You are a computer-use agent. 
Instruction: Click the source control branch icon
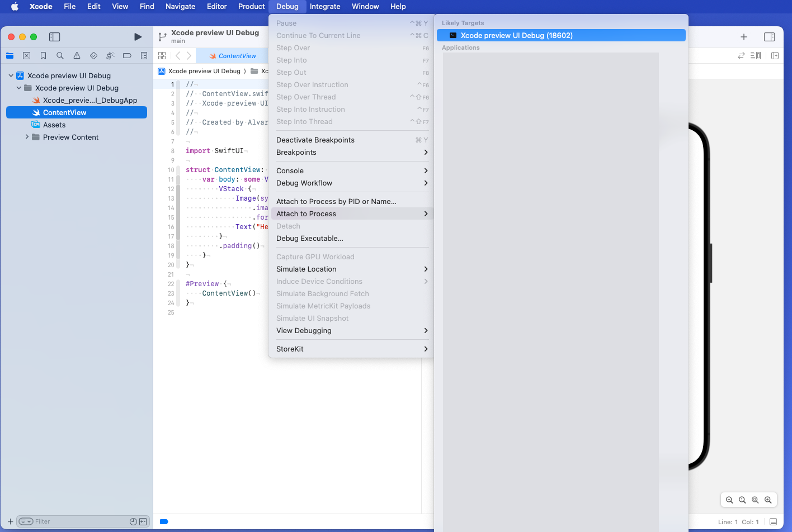(162, 37)
